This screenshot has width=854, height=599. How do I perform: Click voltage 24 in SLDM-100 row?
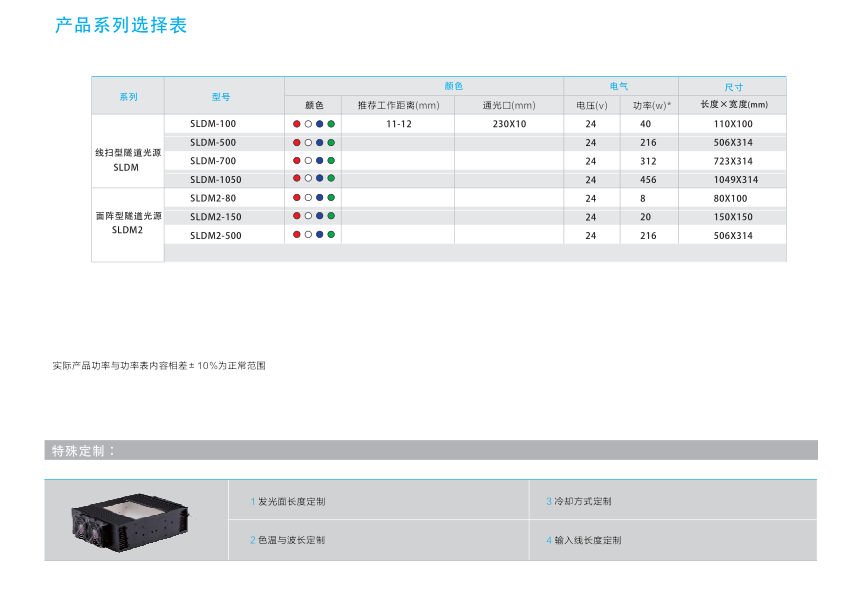pyautogui.click(x=591, y=124)
